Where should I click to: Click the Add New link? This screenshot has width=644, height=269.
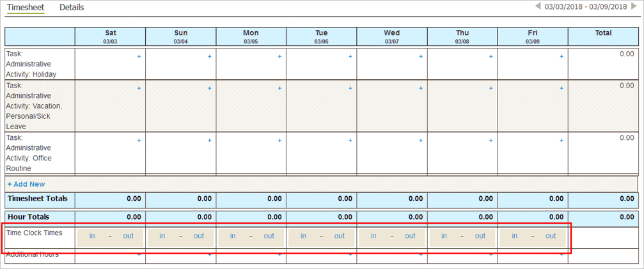click(26, 184)
